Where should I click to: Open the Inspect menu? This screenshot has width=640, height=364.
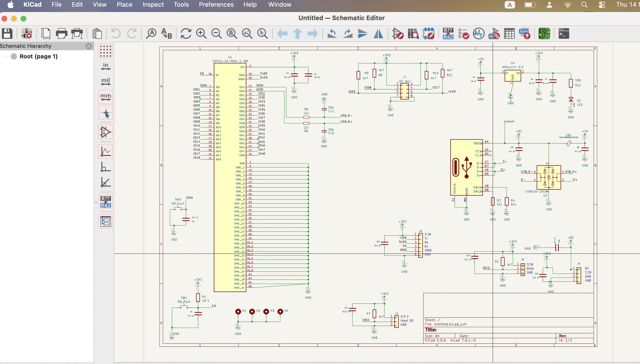click(x=153, y=5)
